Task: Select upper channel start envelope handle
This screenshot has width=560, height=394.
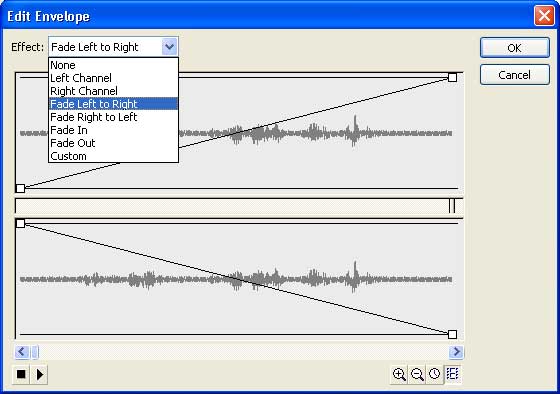Action: click(x=20, y=188)
